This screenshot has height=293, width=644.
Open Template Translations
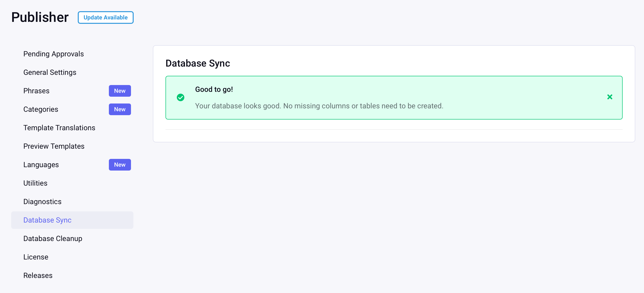[x=72, y=128]
